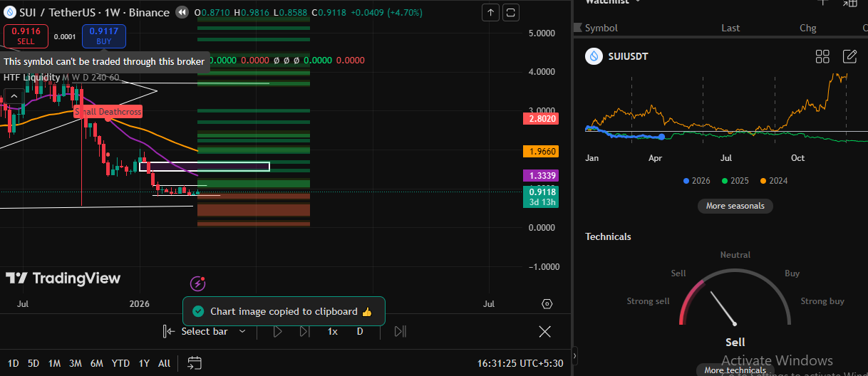The width and height of the screenshot is (868, 376).
Task: Click More technicals button
Action: point(735,370)
